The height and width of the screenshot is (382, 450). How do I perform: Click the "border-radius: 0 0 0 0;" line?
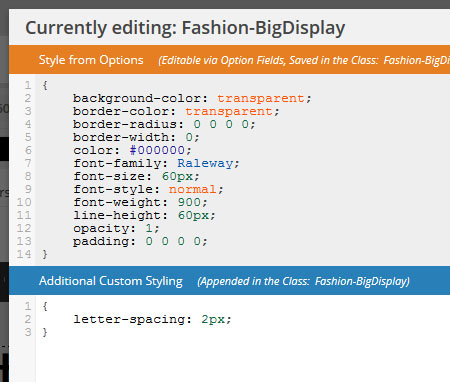(164, 124)
